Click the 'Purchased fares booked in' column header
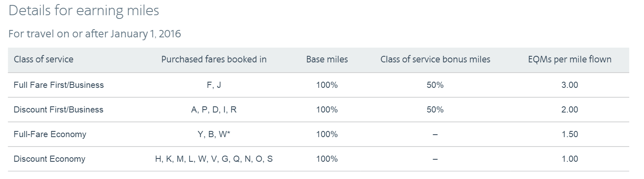The width and height of the screenshot is (644, 179). click(x=214, y=60)
